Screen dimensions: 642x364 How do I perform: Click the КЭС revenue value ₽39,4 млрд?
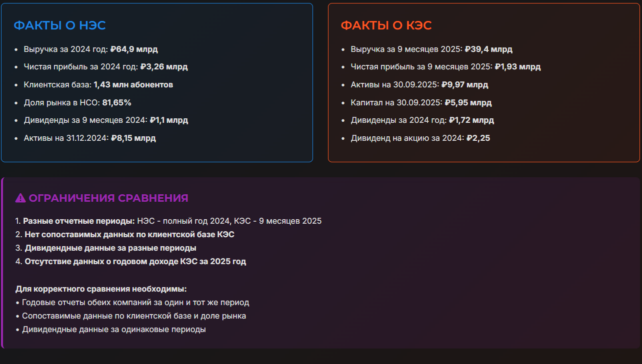coord(488,49)
